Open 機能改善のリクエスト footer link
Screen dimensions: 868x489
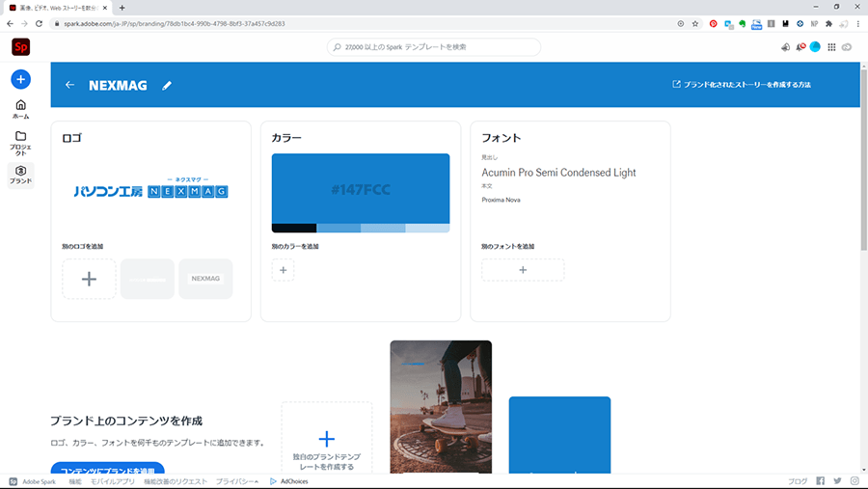click(x=176, y=481)
